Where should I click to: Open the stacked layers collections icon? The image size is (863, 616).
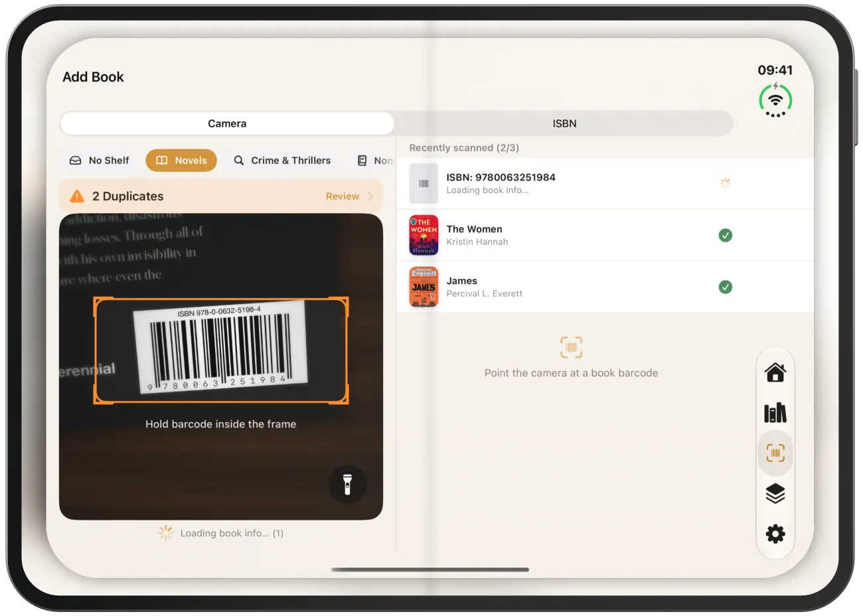775,494
